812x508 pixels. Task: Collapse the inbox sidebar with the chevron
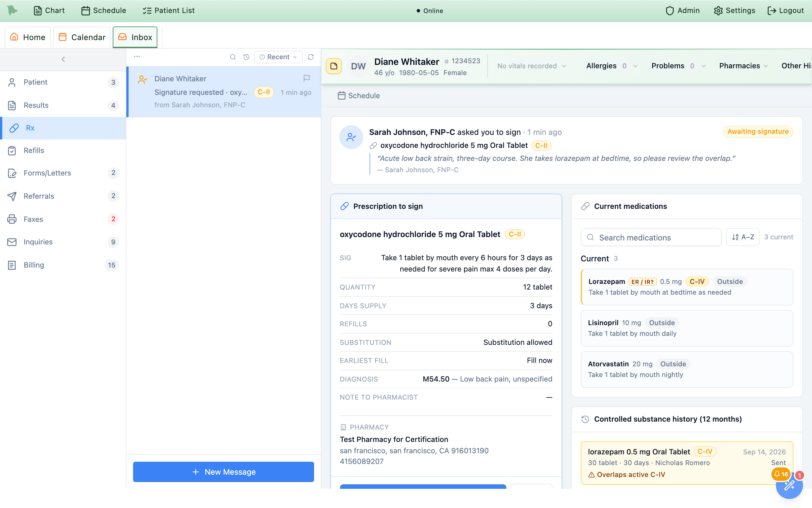[63, 59]
